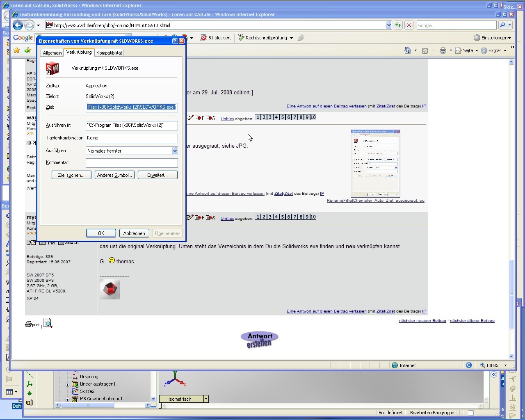The height and width of the screenshot is (420, 525).
Task: Click the red polyhedron avatar image
Action: (x=110, y=290)
